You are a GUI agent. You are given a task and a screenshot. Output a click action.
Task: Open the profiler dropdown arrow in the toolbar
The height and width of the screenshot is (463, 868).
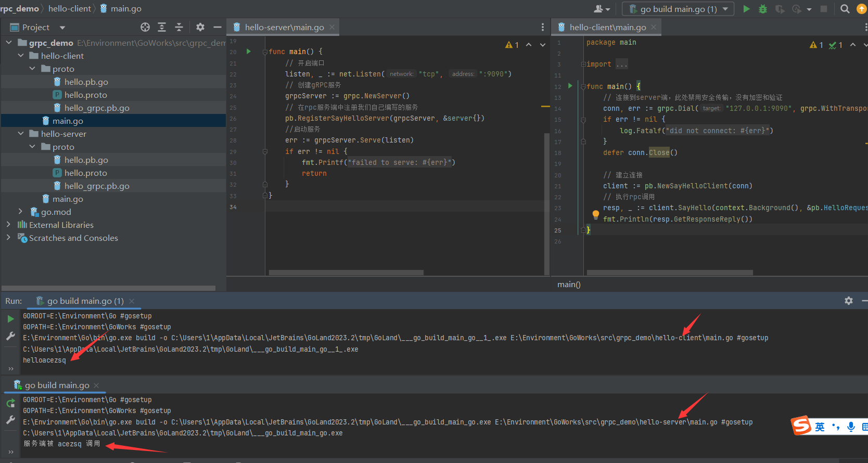(809, 9)
